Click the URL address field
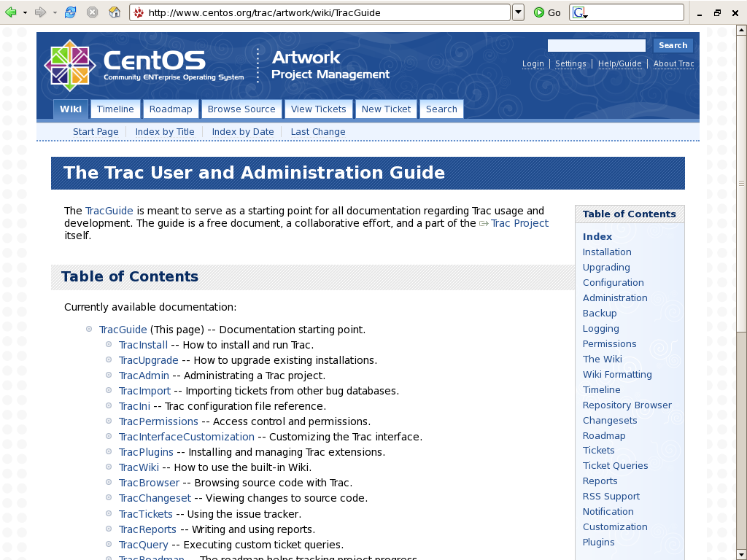Viewport: 747px width, 560px height. 320,12
